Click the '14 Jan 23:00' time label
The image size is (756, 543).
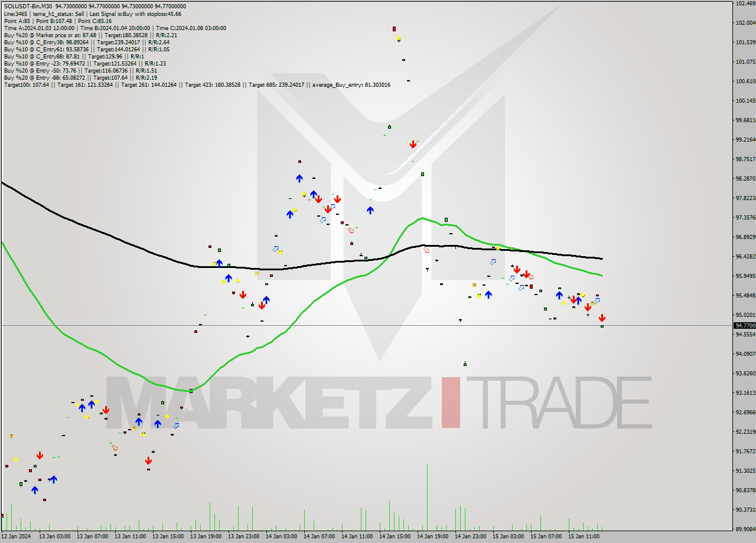coord(470,537)
